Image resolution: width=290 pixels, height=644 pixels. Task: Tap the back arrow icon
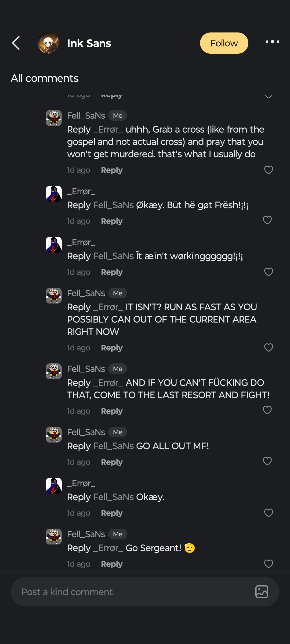coord(16,43)
